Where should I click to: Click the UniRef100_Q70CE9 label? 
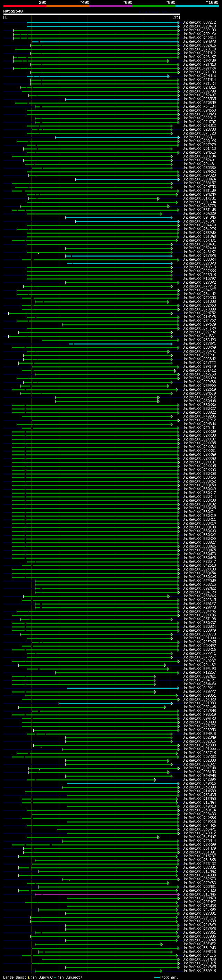tap(199, 49)
